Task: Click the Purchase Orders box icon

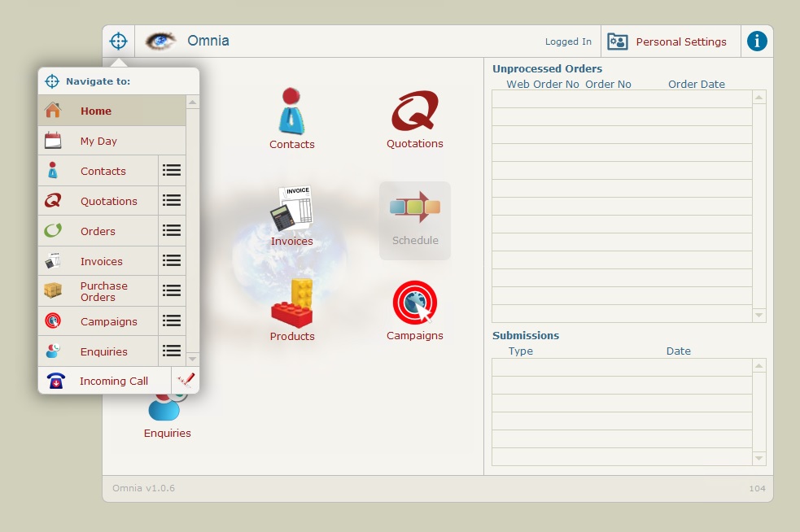Action: (53, 290)
